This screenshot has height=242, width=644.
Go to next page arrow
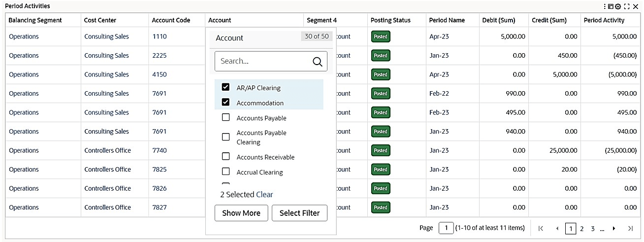pos(614,228)
